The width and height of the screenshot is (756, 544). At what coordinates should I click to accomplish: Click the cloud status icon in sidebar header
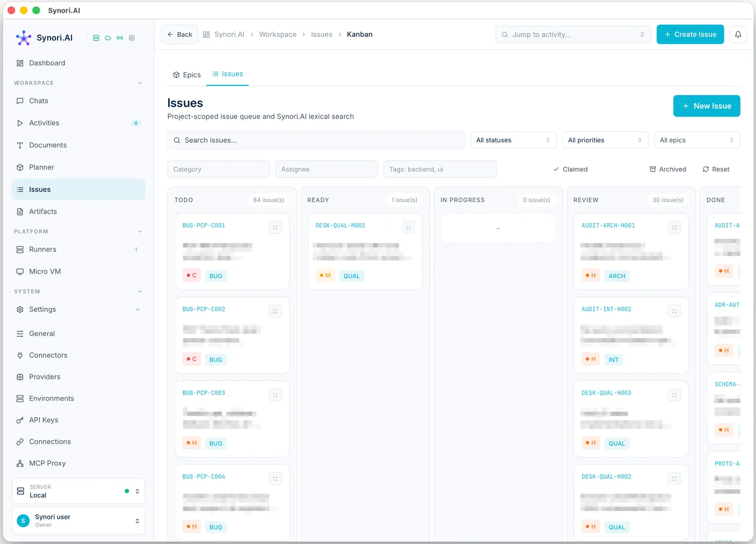[108, 38]
